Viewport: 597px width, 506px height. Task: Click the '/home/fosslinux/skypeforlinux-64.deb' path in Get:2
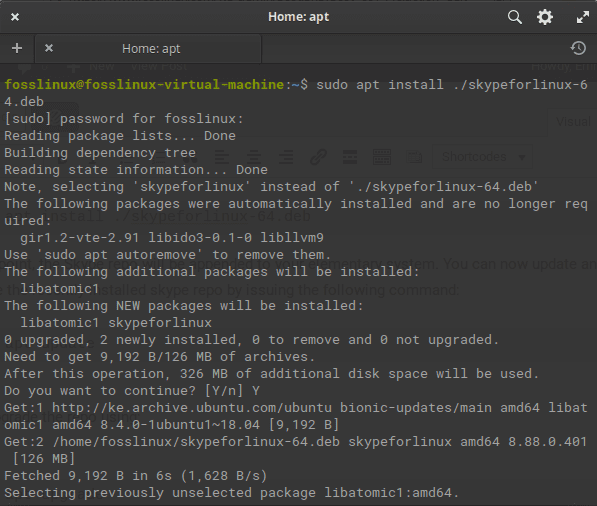click(196, 442)
